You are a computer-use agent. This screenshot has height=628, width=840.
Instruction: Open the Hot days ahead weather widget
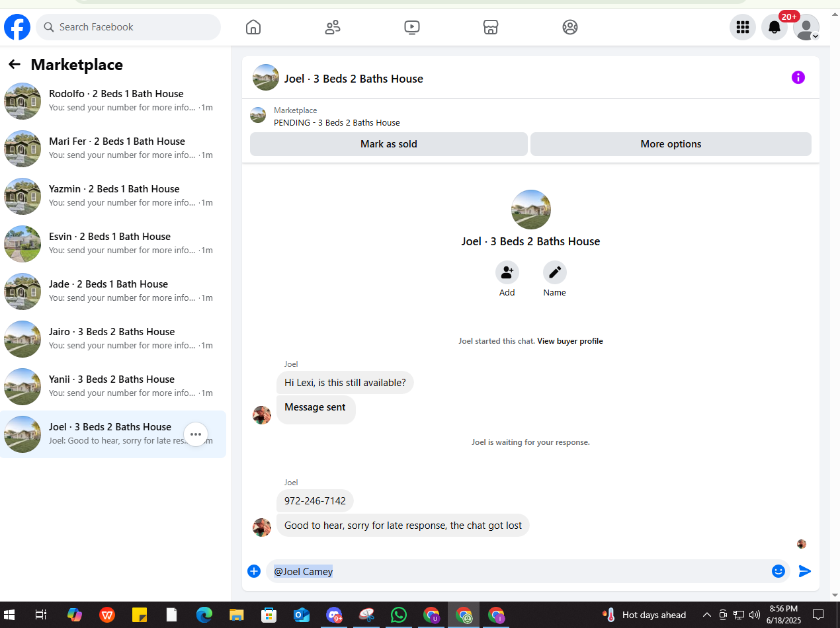click(644, 615)
